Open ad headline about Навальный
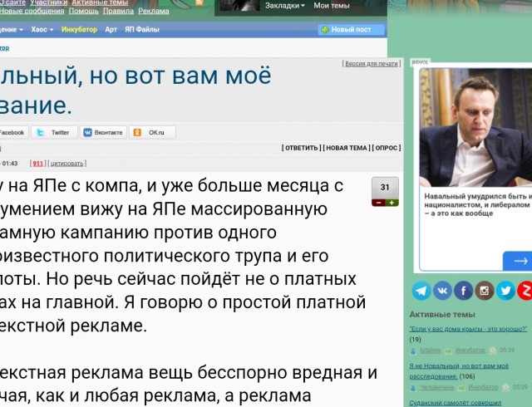Viewport: 532px width, 407px height. pyautogui.click(x=478, y=205)
